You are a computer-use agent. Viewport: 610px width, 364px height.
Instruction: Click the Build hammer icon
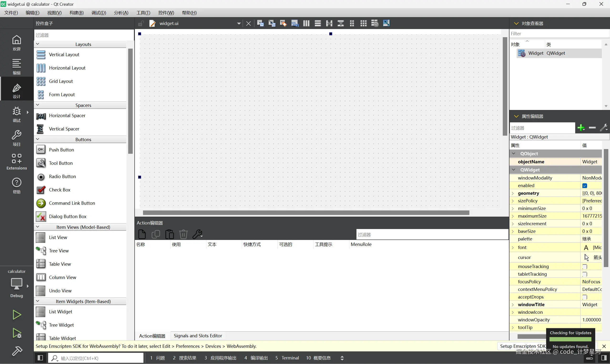17,351
